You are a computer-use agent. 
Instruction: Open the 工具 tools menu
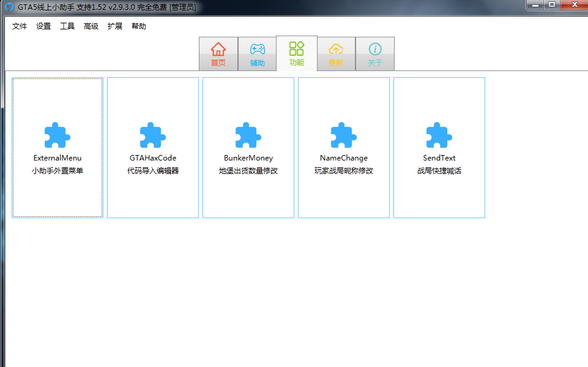tap(67, 26)
